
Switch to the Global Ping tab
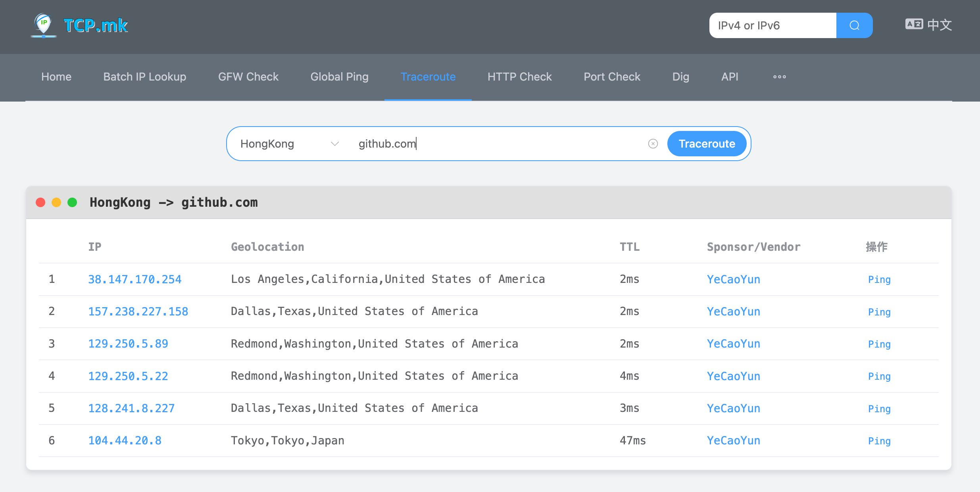(x=340, y=77)
